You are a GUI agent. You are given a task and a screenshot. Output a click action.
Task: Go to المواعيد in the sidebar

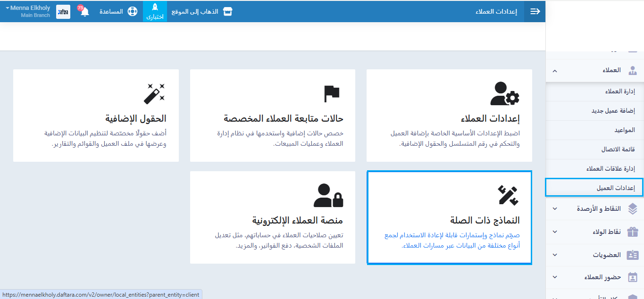(x=624, y=130)
